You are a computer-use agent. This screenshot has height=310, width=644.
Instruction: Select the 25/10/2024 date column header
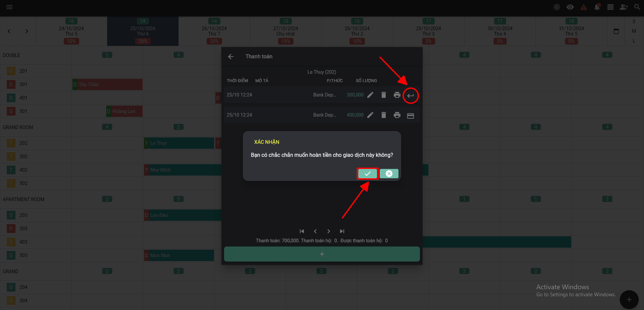[x=143, y=31]
